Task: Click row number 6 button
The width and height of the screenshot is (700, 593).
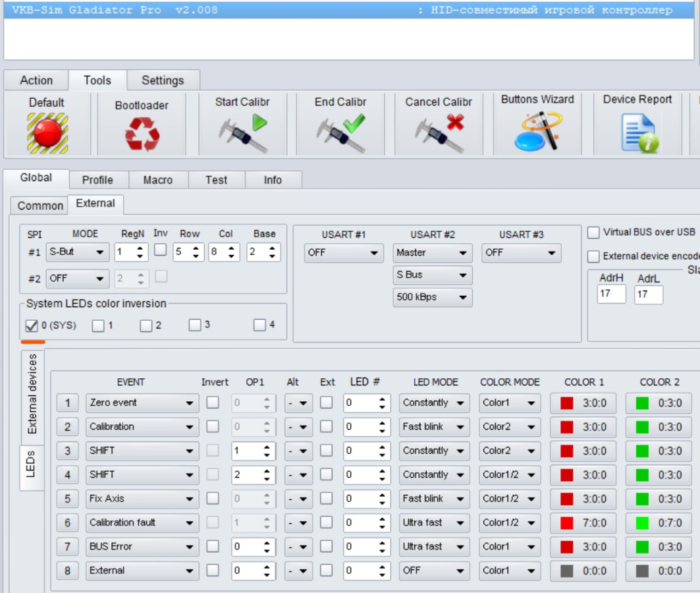Action: (67, 523)
